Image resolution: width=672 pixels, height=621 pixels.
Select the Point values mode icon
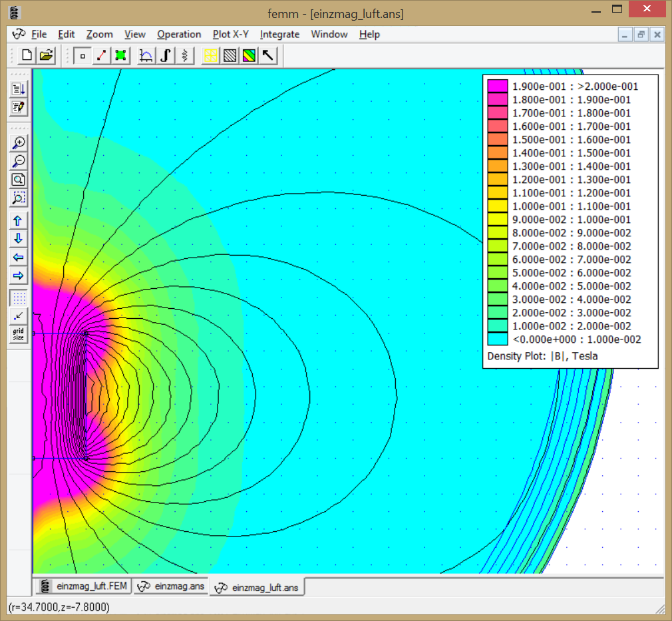(x=83, y=56)
